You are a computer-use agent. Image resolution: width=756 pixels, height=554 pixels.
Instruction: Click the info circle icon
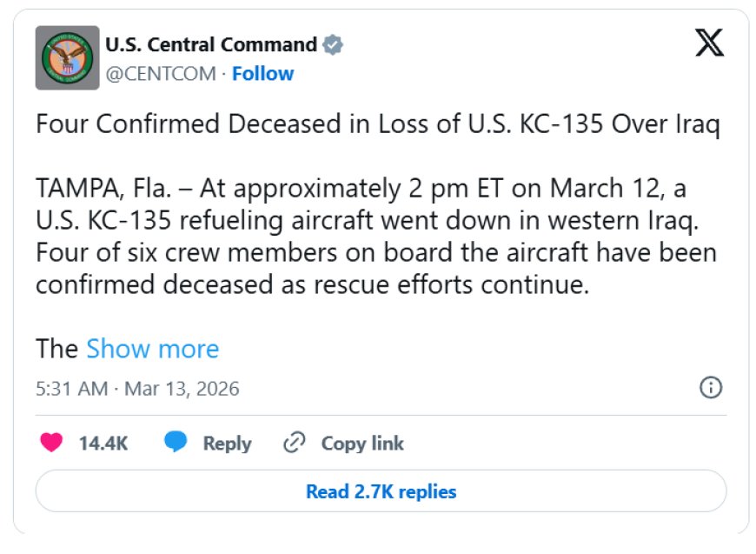tap(710, 388)
